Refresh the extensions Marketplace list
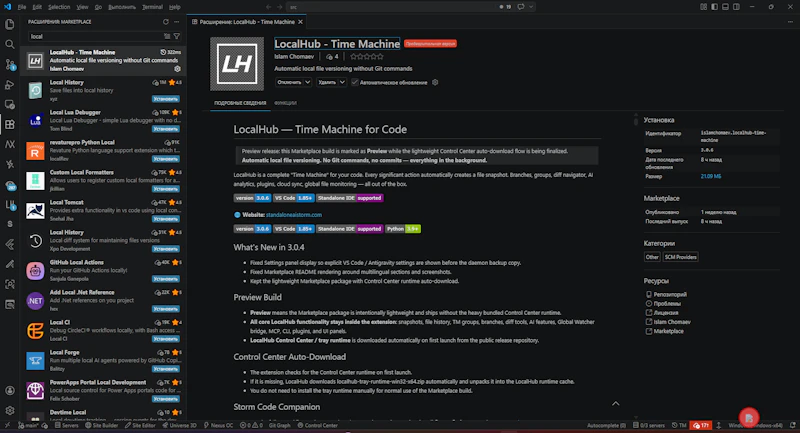Viewport: 800px width, 433px height. click(x=165, y=22)
